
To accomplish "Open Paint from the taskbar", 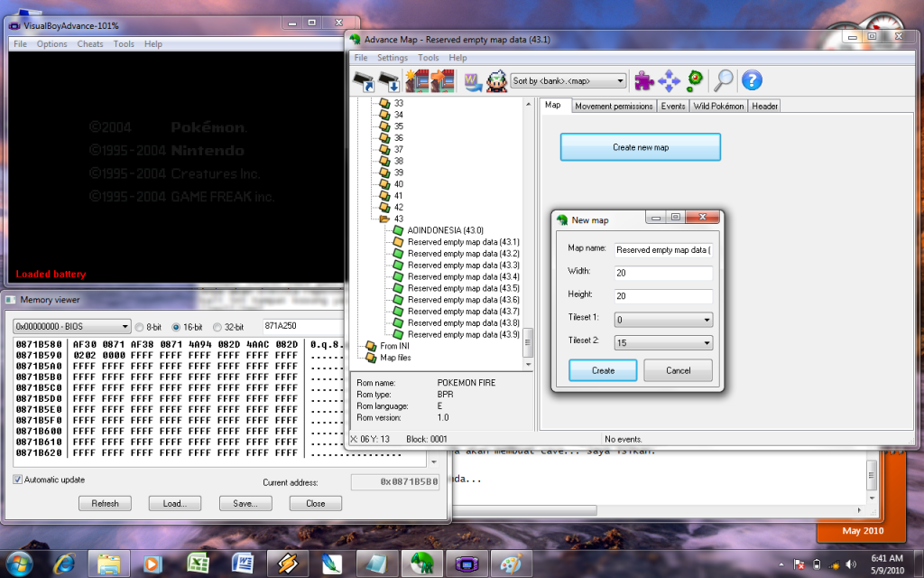I will point(512,564).
